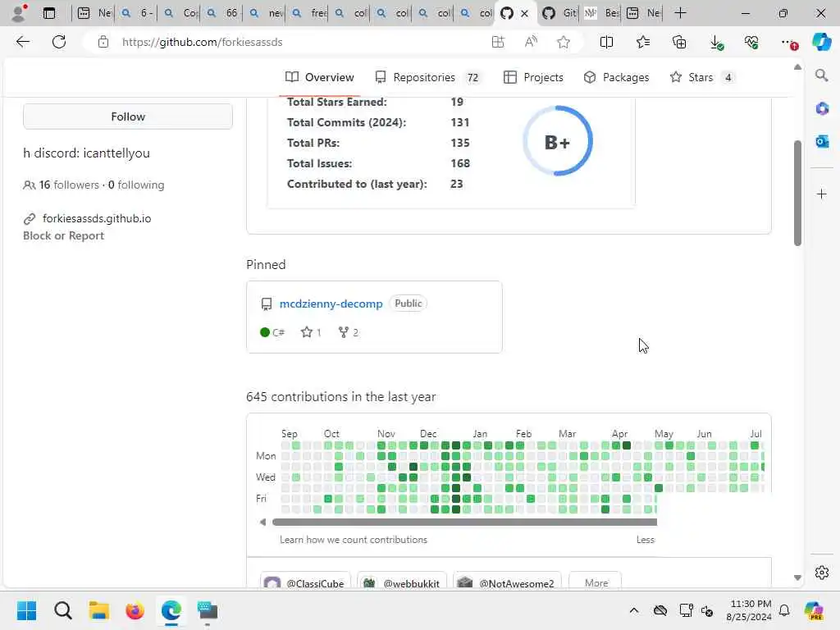Click the sidebar search icon
Viewport: 840px width, 630px height.
coord(822,75)
